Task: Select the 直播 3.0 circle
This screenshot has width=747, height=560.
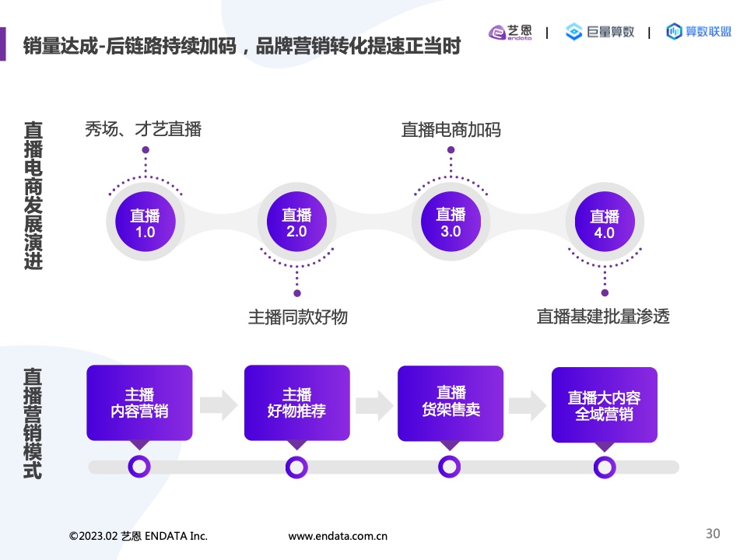Action: click(451, 222)
